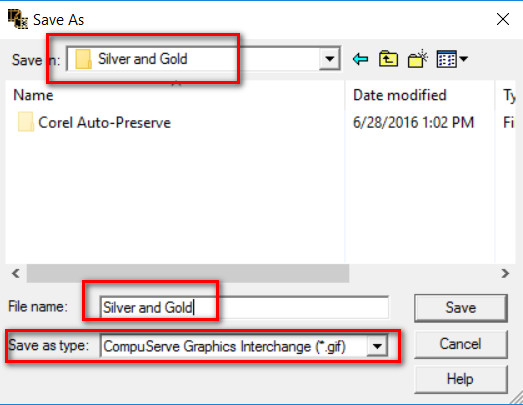The image size is (523, 405).
Task: Focus the File name text field
Action: pos(244,307)
